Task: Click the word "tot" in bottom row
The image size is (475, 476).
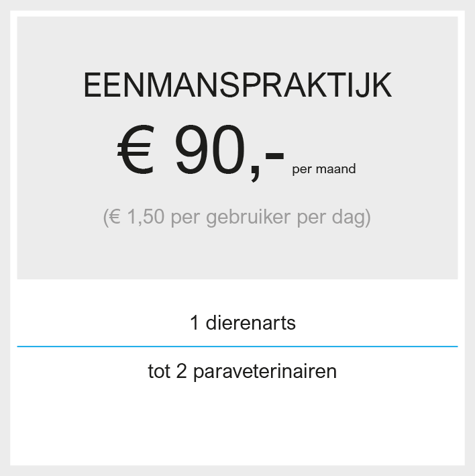Action: [159, 371]
